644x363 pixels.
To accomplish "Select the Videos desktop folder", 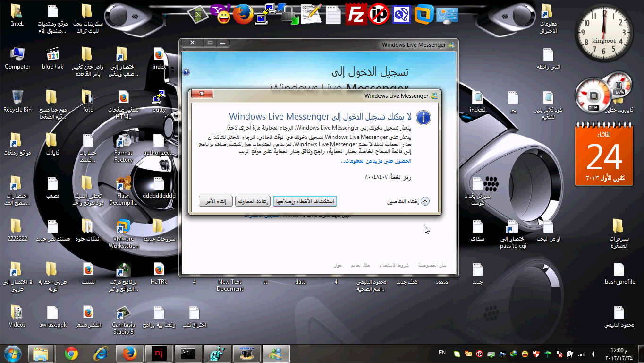I will [17, 317].
